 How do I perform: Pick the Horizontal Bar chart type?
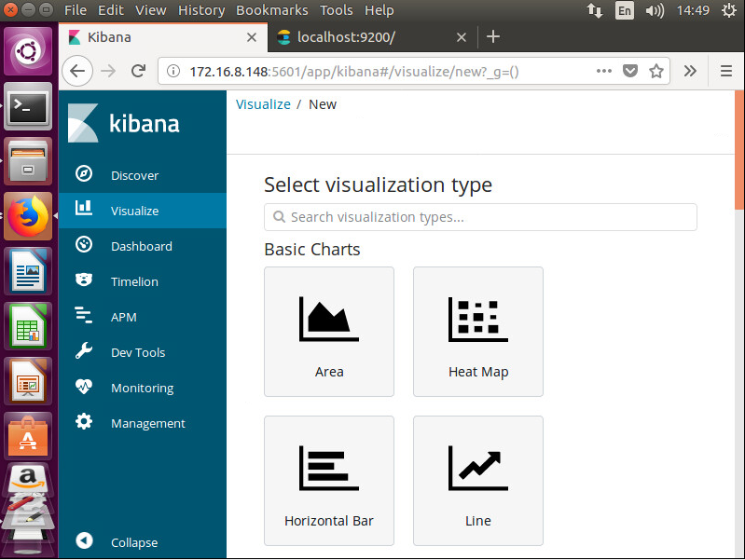coord(329,480)
